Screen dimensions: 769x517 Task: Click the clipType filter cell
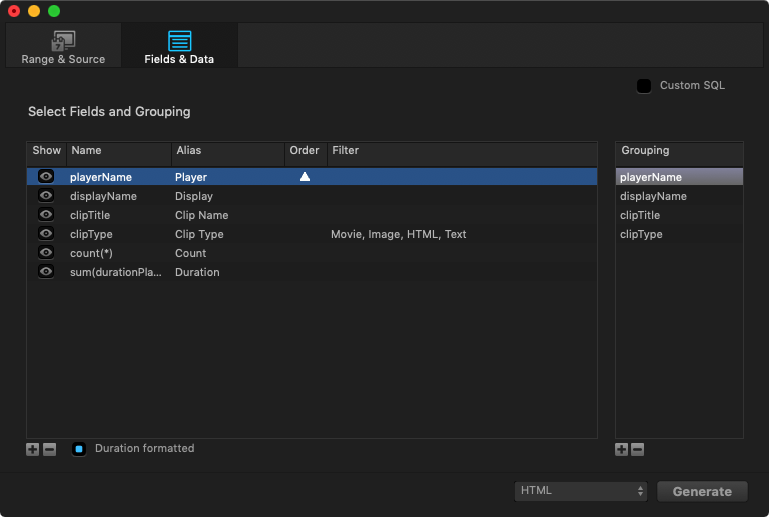398,234
